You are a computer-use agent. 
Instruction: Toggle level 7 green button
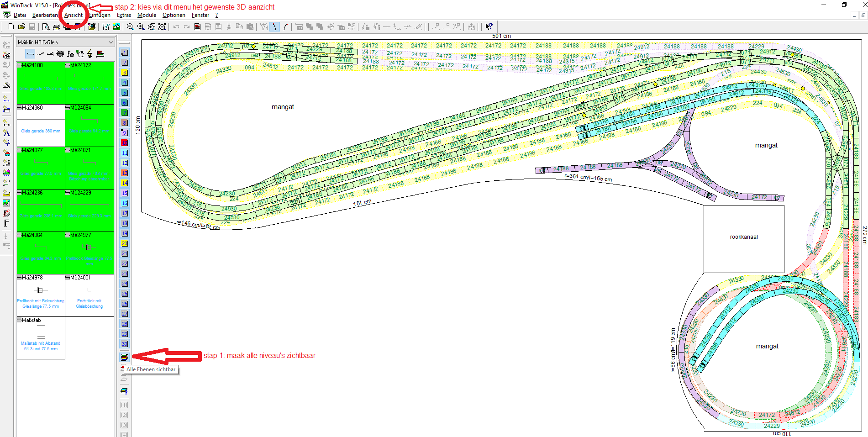click(x=124, y=113)
